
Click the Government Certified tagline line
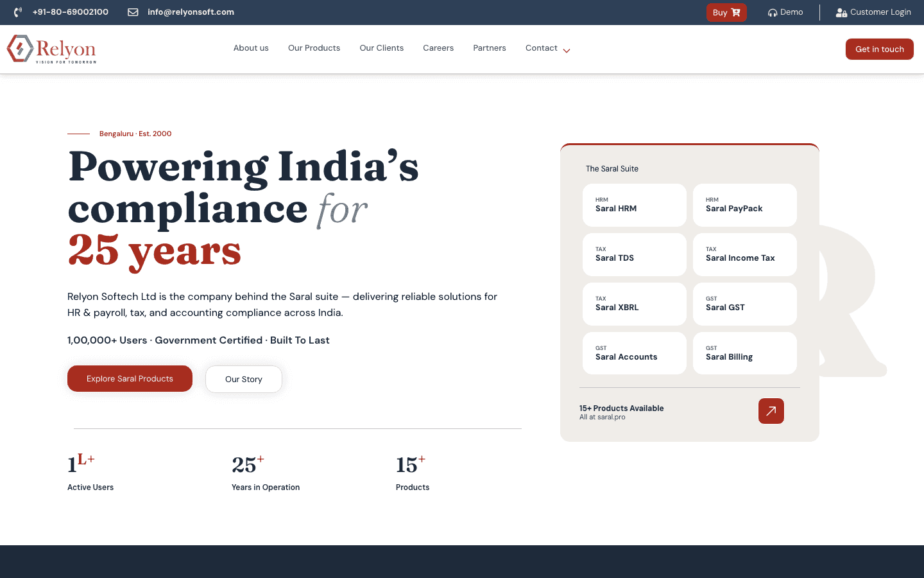(198, 340)
